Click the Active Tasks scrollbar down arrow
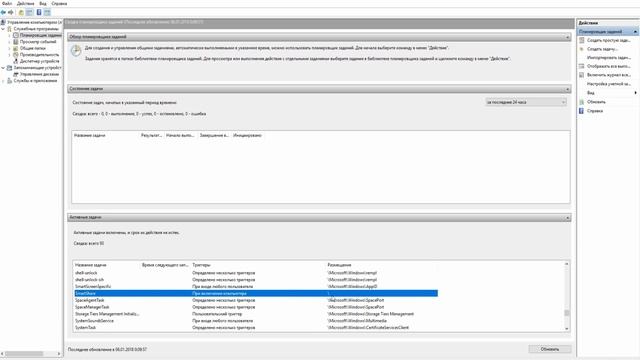640x360 pixels. coord(567,329)
